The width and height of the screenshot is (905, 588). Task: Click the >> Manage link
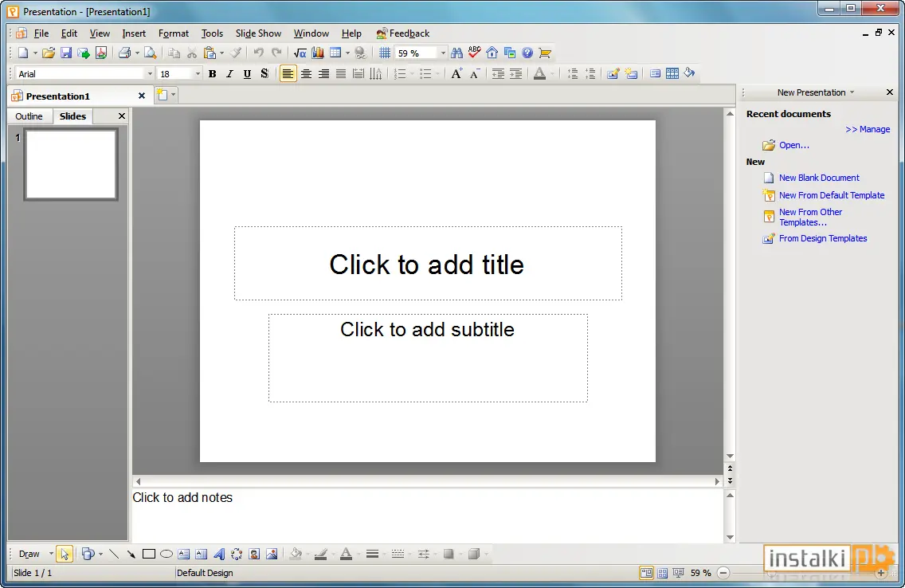click(868, 129)
